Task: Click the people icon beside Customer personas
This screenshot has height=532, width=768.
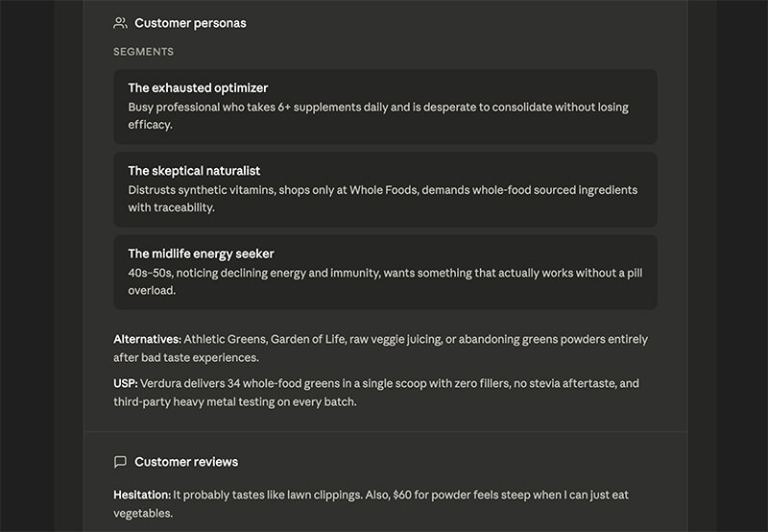Action: pyautogui.click(x=120, y=23)
